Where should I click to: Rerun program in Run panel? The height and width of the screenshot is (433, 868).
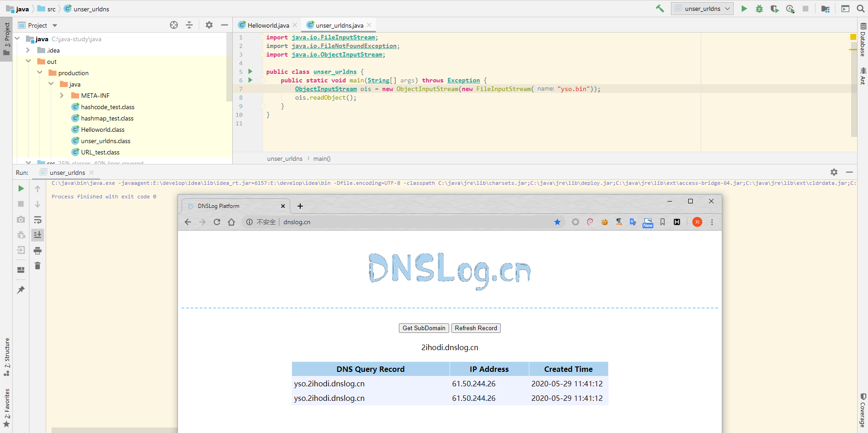(21, 188)
